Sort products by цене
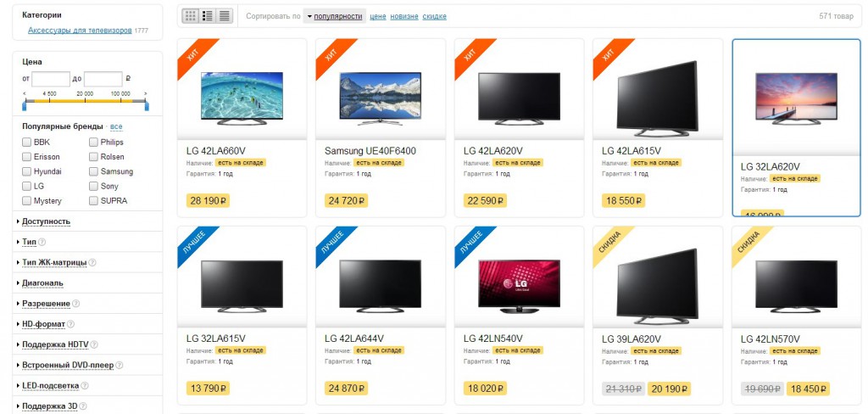The image size is (868, 414). click(377, 17)
